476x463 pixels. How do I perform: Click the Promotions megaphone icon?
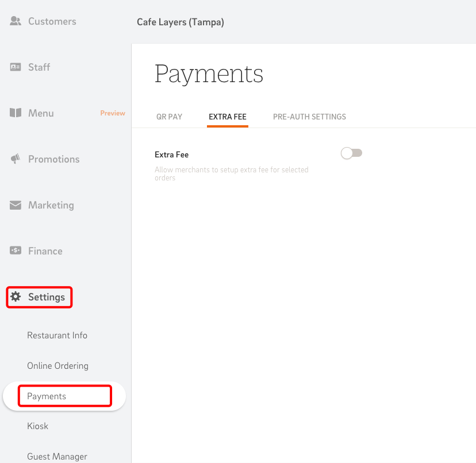coord(16,159)
